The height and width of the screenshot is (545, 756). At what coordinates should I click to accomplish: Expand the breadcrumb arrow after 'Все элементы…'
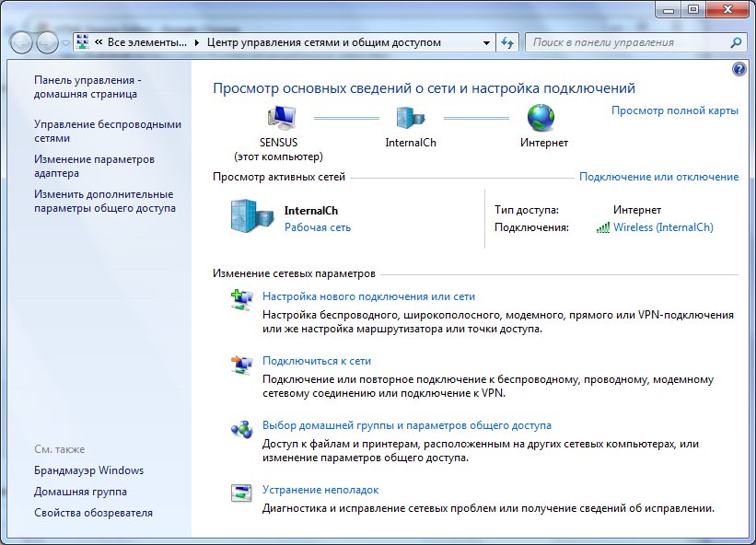pos(196,42)
